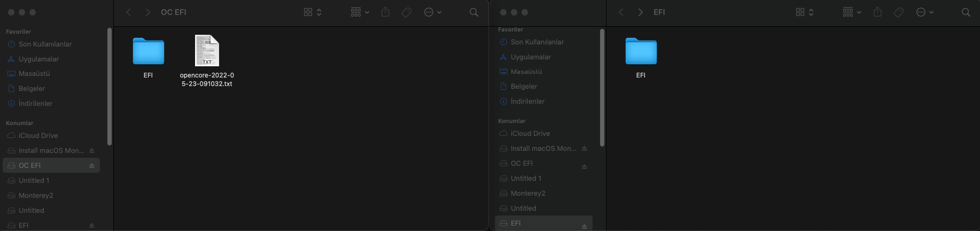Click the search icon in OC EFI window
Image resolution: width=980 pixels, height=231 pixels.
pos(473,12)
